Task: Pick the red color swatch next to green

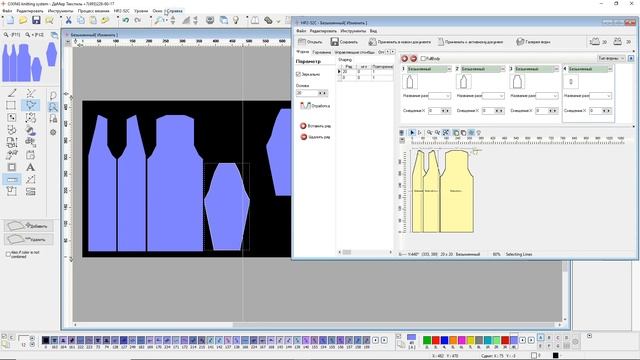Action: pos(436,340)
